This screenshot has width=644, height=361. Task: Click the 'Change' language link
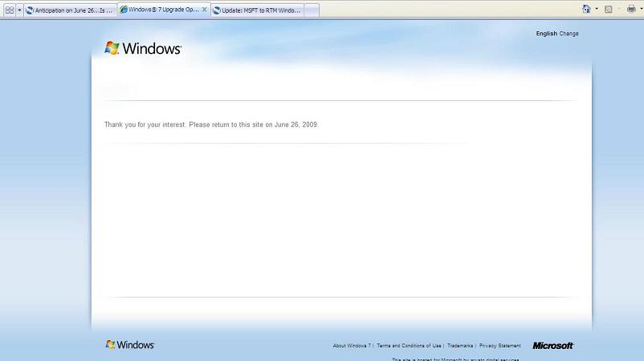[x=569, y=34]
